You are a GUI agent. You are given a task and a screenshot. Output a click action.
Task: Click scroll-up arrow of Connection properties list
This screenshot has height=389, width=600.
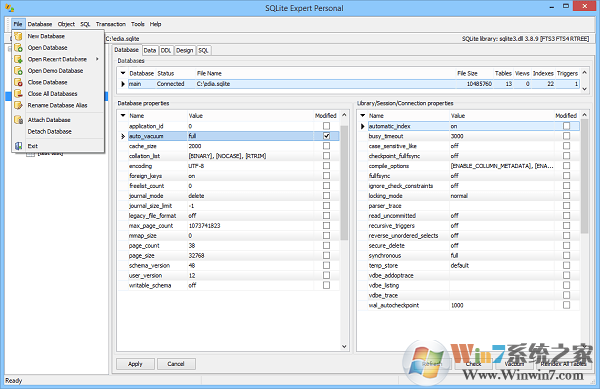tap(584, 115)
